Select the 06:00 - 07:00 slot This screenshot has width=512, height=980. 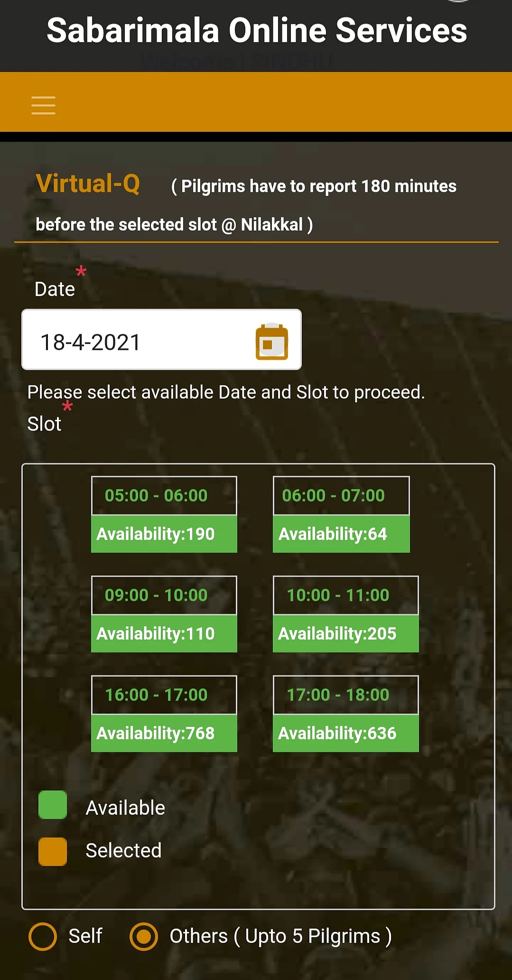(341, 495)
